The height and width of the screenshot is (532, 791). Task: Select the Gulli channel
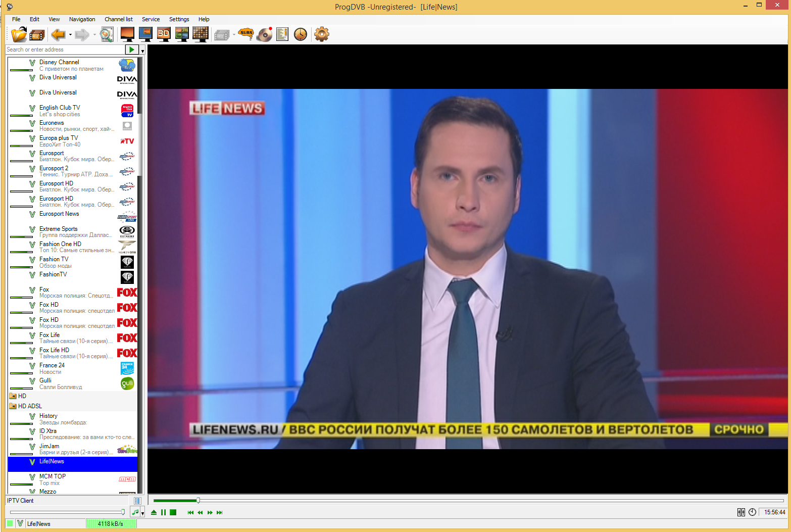pyautogui.click(x=72, y=383)
